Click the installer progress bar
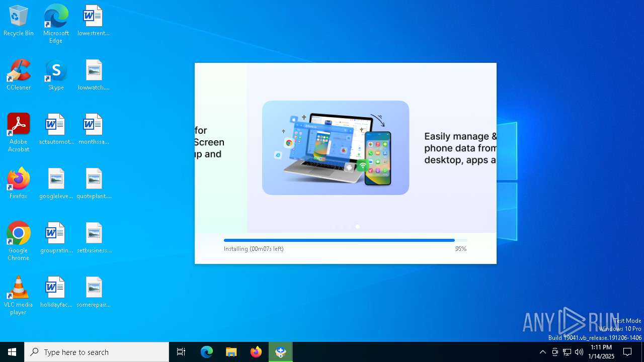Screen dimensions: 644x362 click(345, 240)
